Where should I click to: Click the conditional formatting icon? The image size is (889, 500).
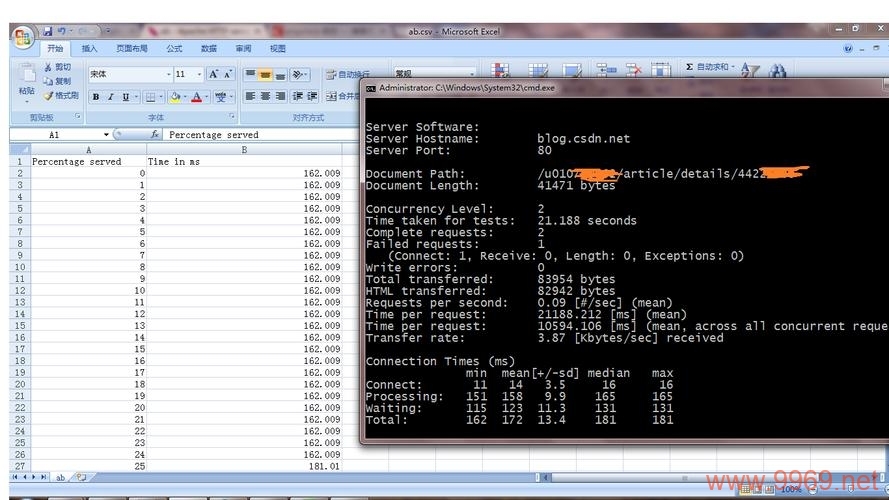(x=500, y=70)
